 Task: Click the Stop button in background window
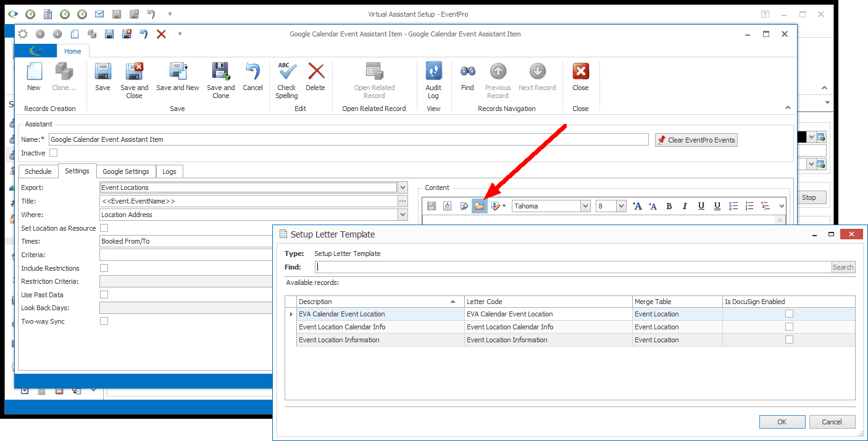(809, 197)
